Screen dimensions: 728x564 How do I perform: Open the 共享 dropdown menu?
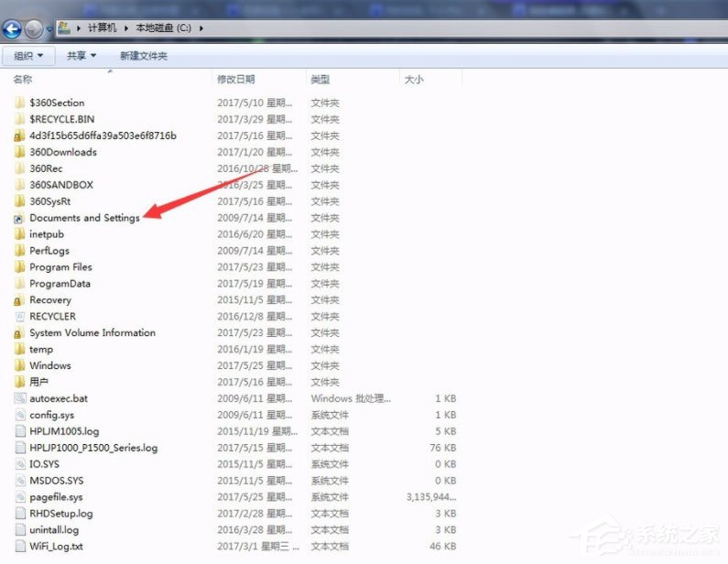[x=81, y=56]
